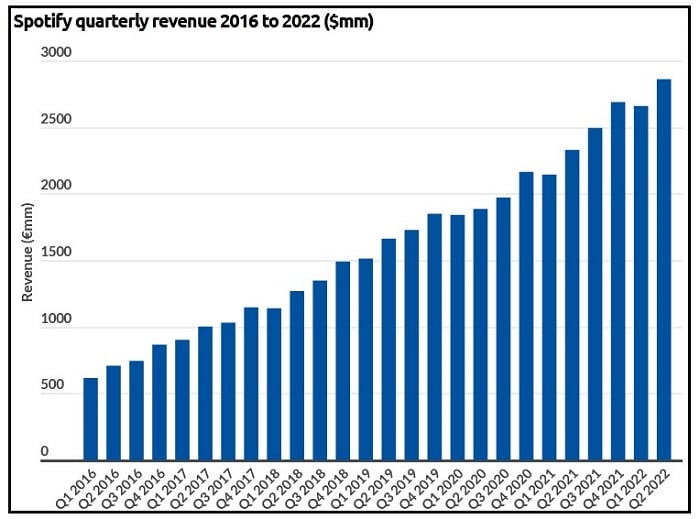The height and width of the screenshot is (519, 700).
Task: Select the Q2 2017 revenue bar
Action: [205, 394]
